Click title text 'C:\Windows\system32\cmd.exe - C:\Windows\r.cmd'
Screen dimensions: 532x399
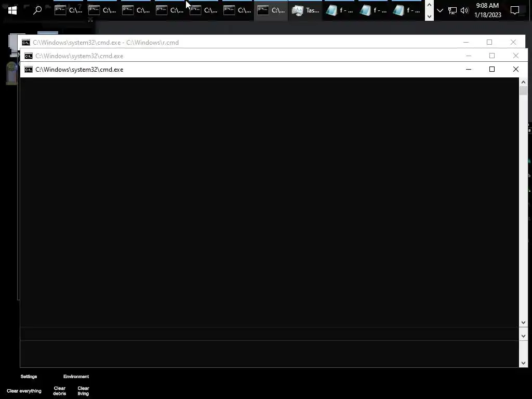[105, 43]
